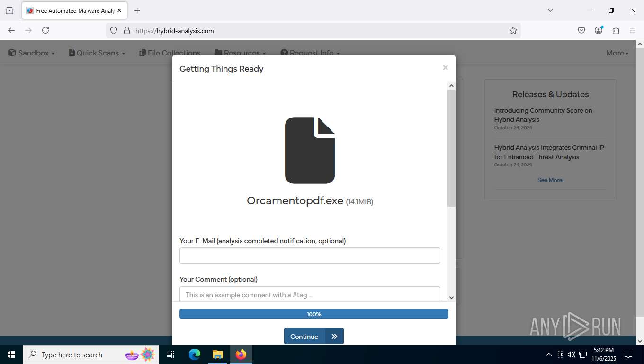Click the volume speaker tray icon
644x364 pixels.
[x=572, y=355]
